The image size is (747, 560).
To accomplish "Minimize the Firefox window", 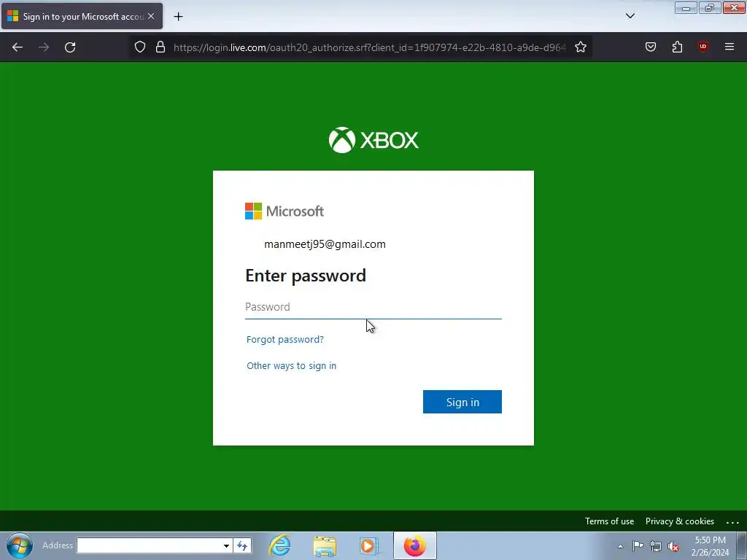I will point(686,8).
